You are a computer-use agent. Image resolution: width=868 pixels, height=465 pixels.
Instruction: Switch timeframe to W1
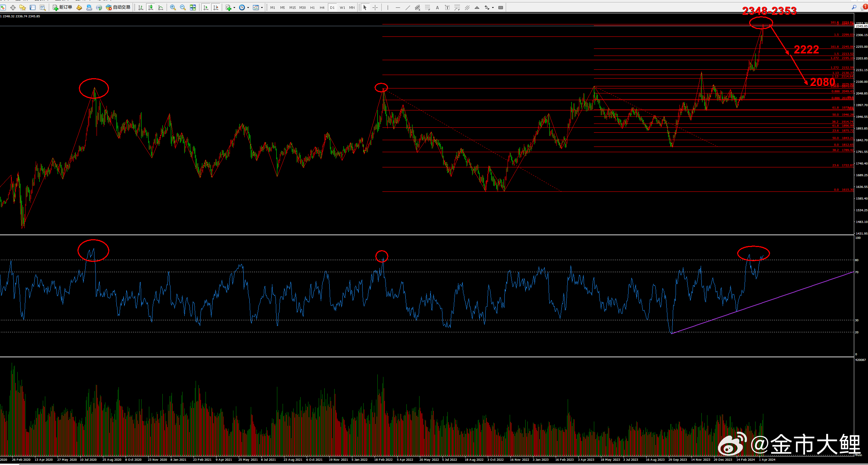pos(342,7)
